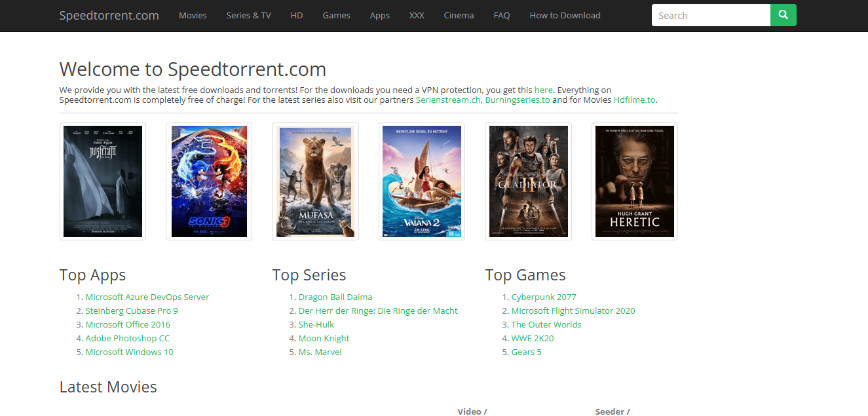The image size is (868, 416).
Task: Click the Heretic movie poster
Action: 634,181
